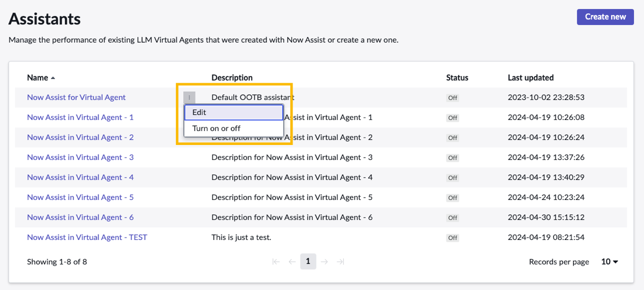Open Now Assist in Virtual Agent - 1
Image resolution: width=644 pixels, height=290 pixels.
[80, 117]
